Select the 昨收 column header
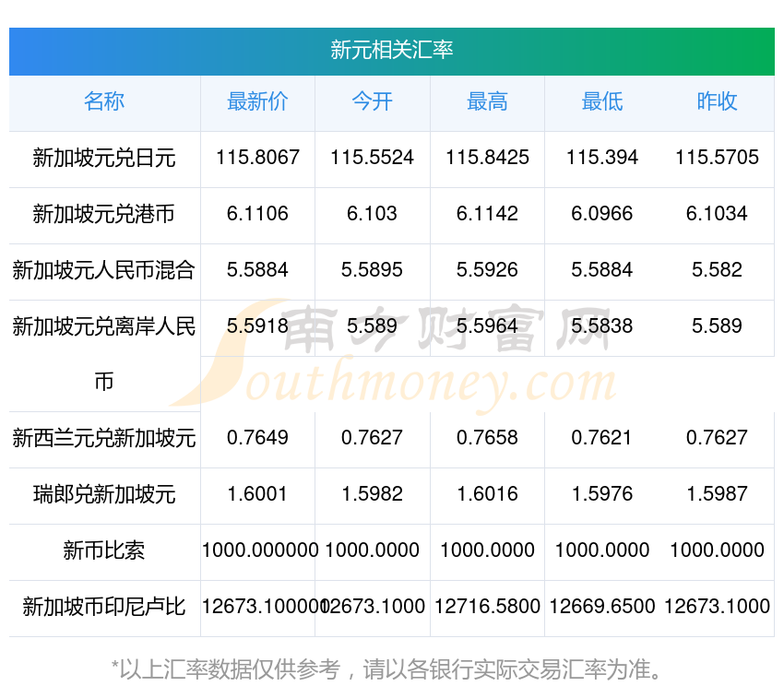Image resolution: width=784 pixels, height=698 pixels. click(x=717, y=101)
